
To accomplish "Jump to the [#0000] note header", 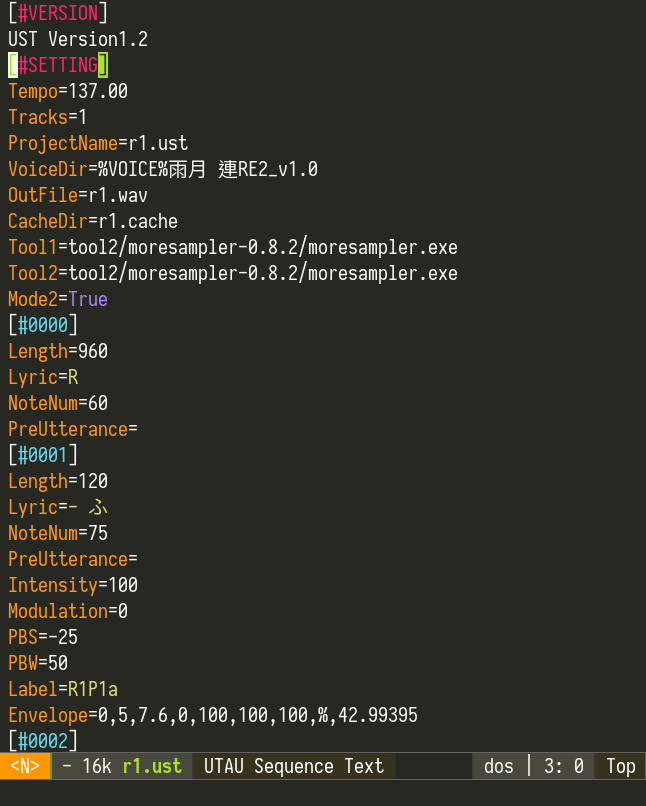I will 43,325.
